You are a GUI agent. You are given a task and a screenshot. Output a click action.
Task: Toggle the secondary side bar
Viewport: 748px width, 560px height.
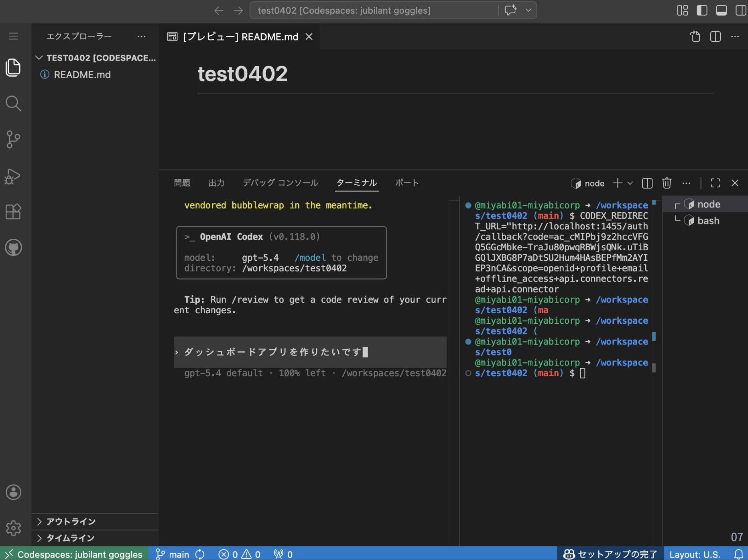[x=741, y=10]
